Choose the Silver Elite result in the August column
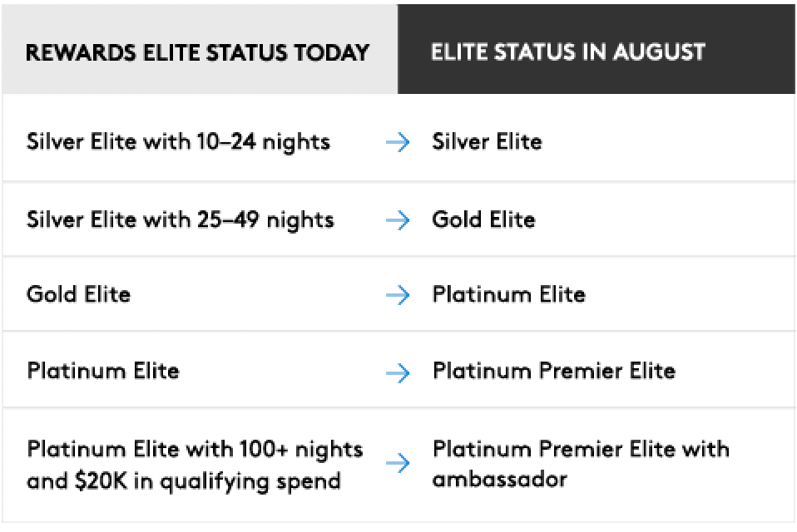The width and height of the screenshot is (797, 532). coord(487,142)
